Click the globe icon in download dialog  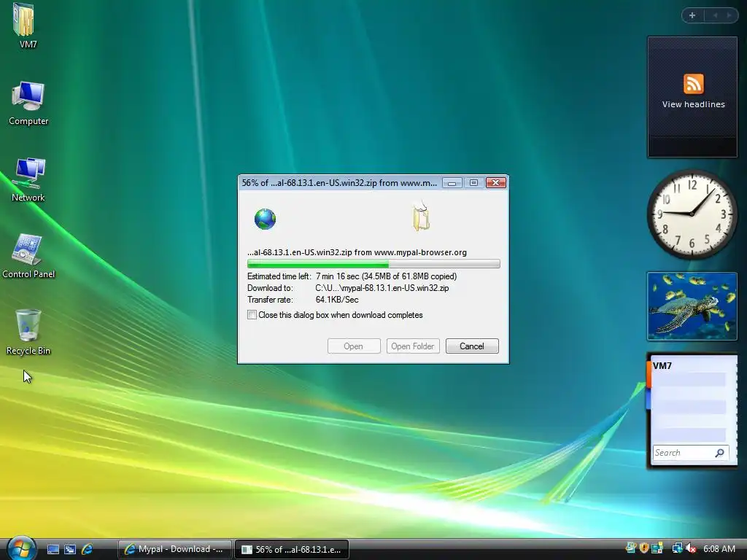(265, 219)
